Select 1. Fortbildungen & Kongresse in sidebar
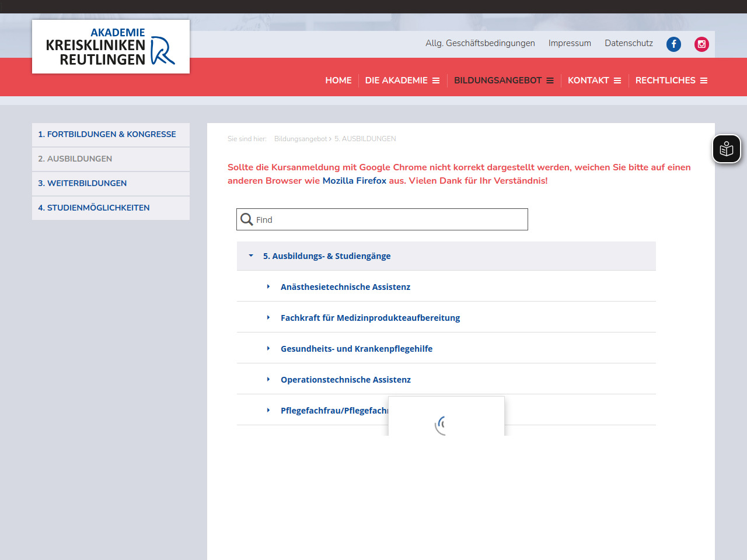Image resolution: width=747 pixels, height=560 pixels. (x=107, y=134)
